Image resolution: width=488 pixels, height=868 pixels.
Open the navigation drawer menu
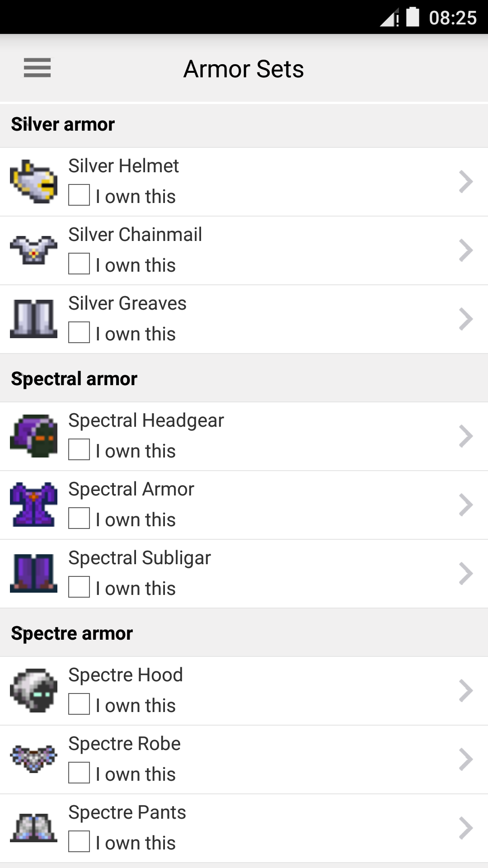(x=37, y=68)
